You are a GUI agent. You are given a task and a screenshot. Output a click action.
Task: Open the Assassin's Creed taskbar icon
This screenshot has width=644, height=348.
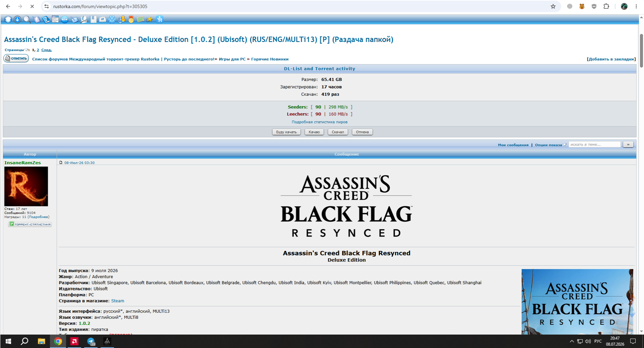(x=107, y=341)
